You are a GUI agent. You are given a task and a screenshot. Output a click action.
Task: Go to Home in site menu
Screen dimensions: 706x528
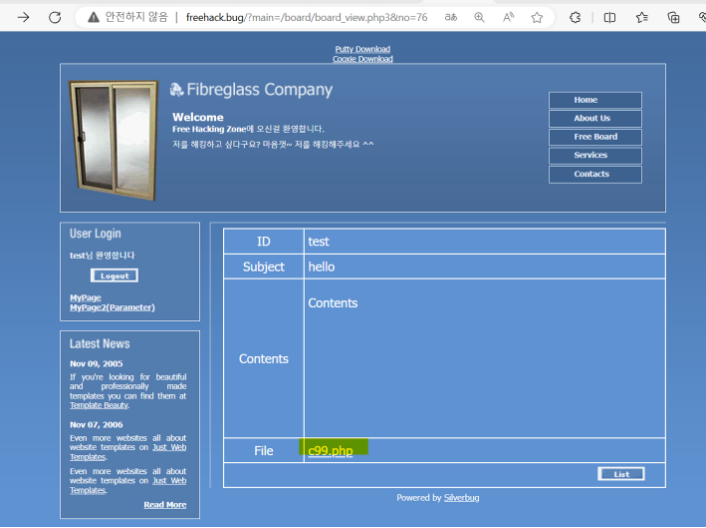(x=595, y=100)
